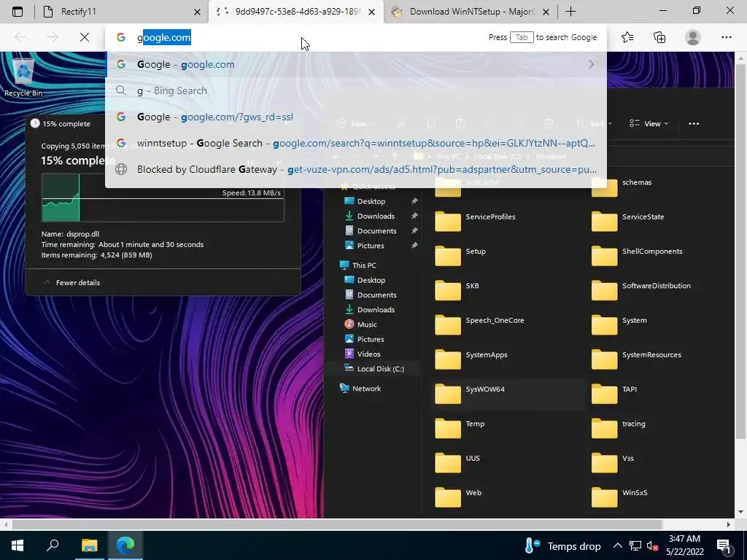Open taskbar Search
Screen dimensions: 747x560
point(53,545)
